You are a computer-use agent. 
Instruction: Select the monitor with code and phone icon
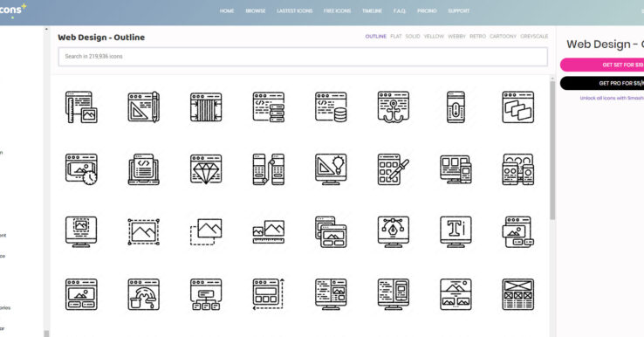394,294
